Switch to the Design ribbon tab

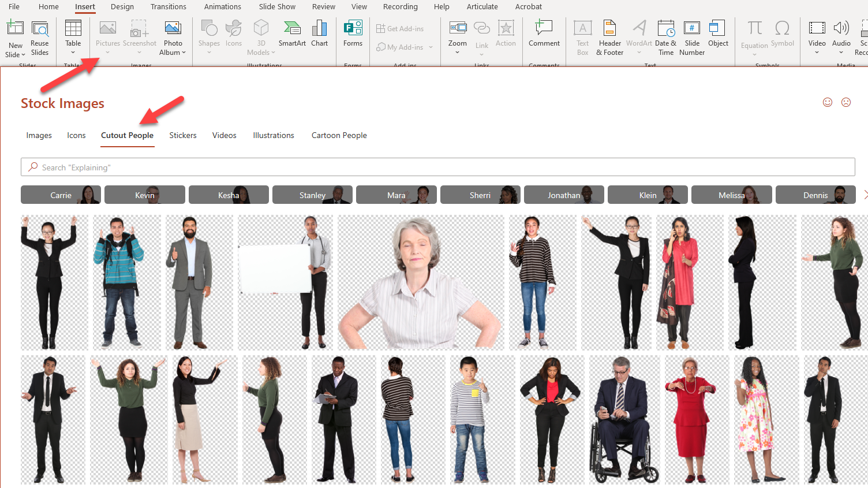point(122,7)
